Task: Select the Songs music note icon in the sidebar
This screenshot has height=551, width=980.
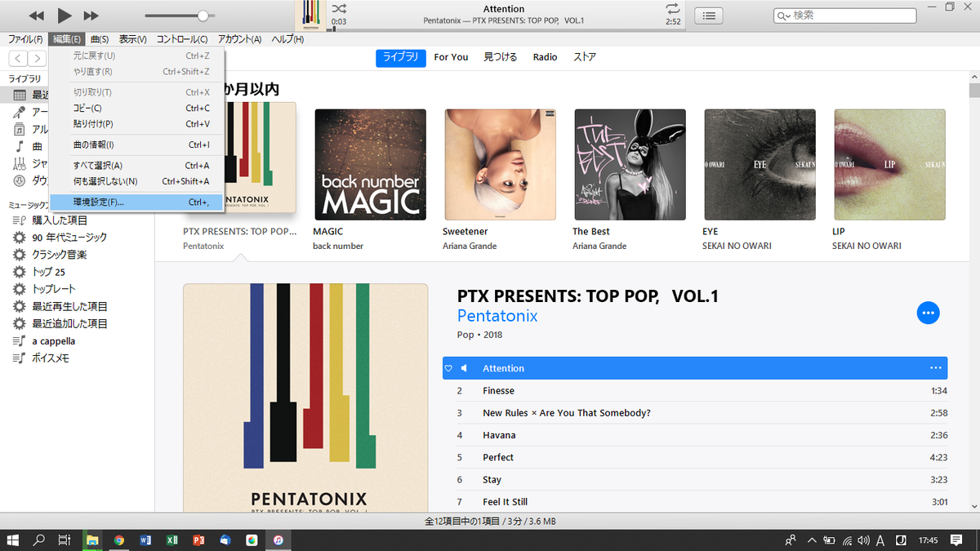Action: [x=20, y=146]
